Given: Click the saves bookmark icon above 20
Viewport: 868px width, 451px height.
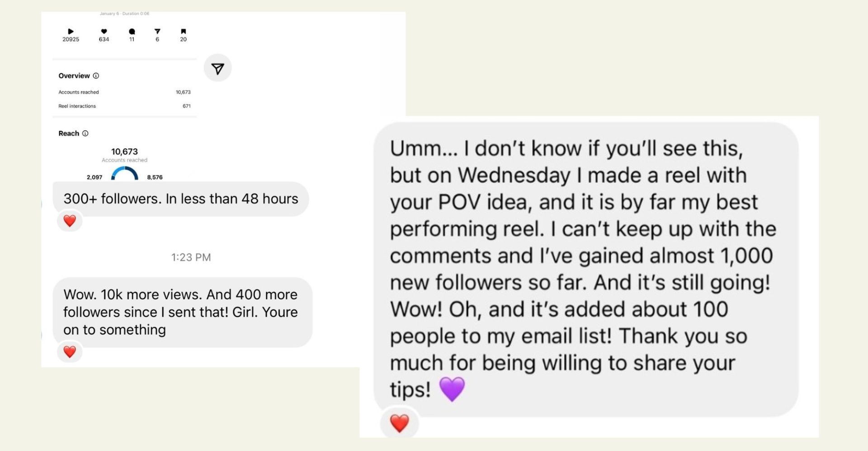Looking at the screenshot, I should pyautogui.click(x=183, y=31).
